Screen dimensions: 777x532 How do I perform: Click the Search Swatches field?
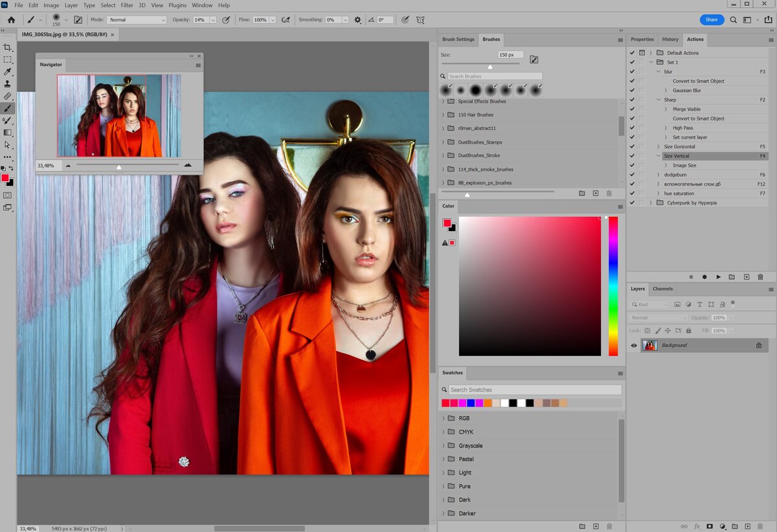(535, 390)
